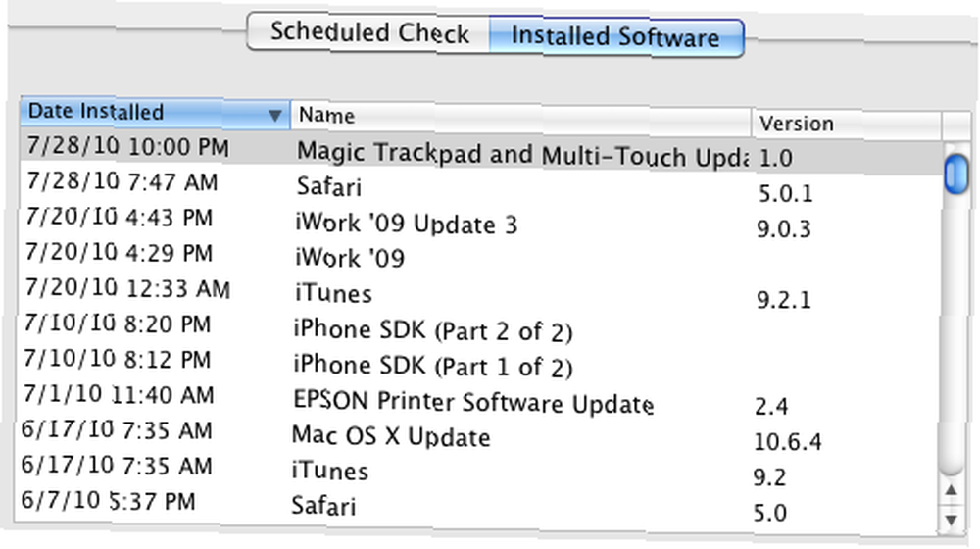Image resolution: width=980 pixels, height=549 pixels.
Task: Select iTunes in the 7/20/10 12:33 AM row
Action: pos(333,293)
